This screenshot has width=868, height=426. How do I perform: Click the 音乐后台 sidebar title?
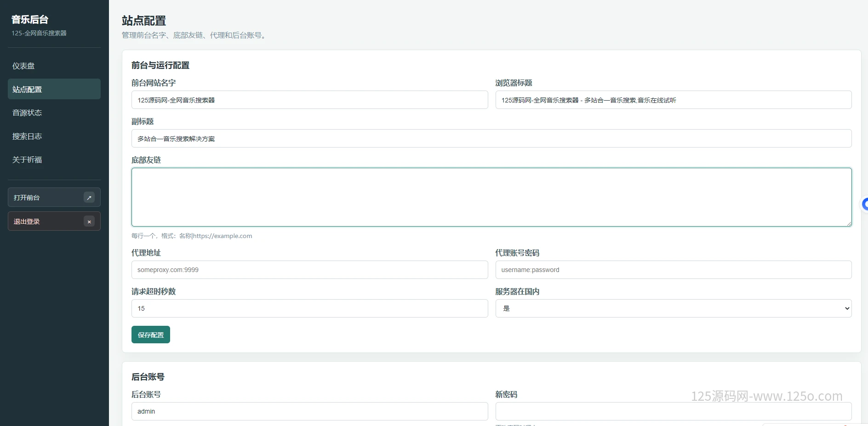click(x=30, y=19)
